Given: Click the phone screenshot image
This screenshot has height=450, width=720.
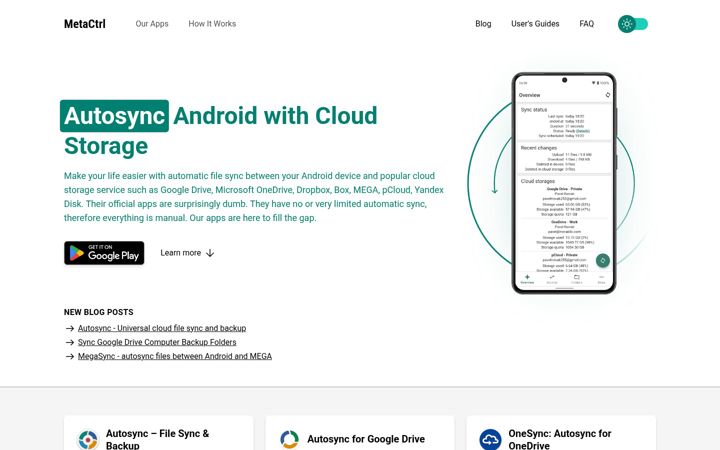Looking at the screenshot, I should tap(564, 183).
